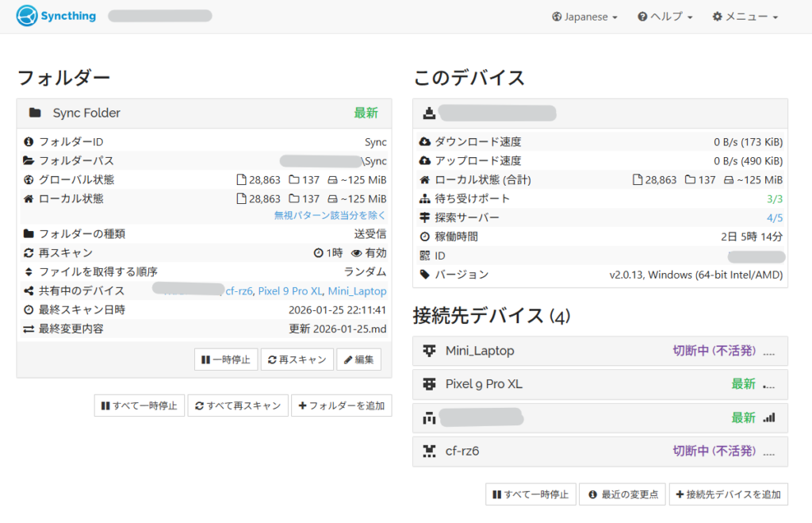The width and height of the screenshot is (812, 523).
Task: Pause all folders with すべて一時停止
Action: [x=139, y=406]
